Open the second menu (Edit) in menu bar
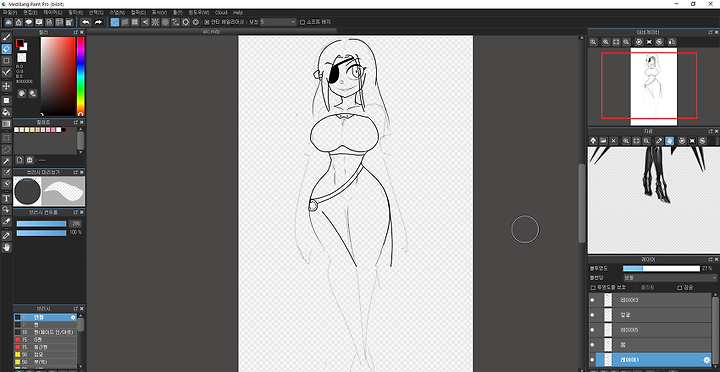The width and height of the screenshot is (720, 372). [30, 12]
